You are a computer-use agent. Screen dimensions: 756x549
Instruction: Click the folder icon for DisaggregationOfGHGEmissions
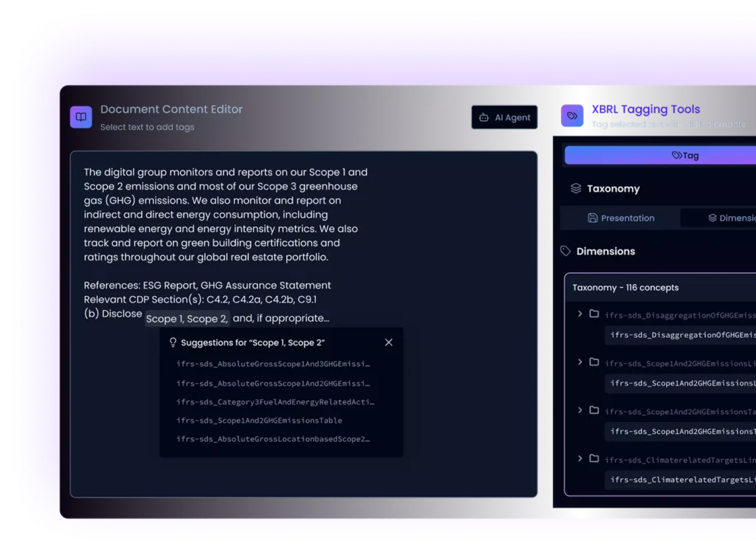pos(594,314)
